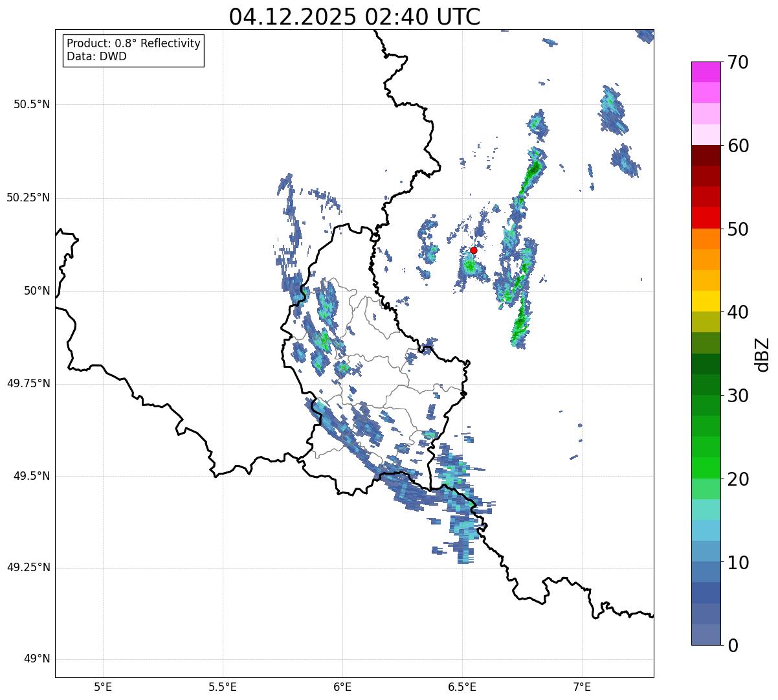
Task: Click the red radar site marker
Action: [x=474, y=250]
